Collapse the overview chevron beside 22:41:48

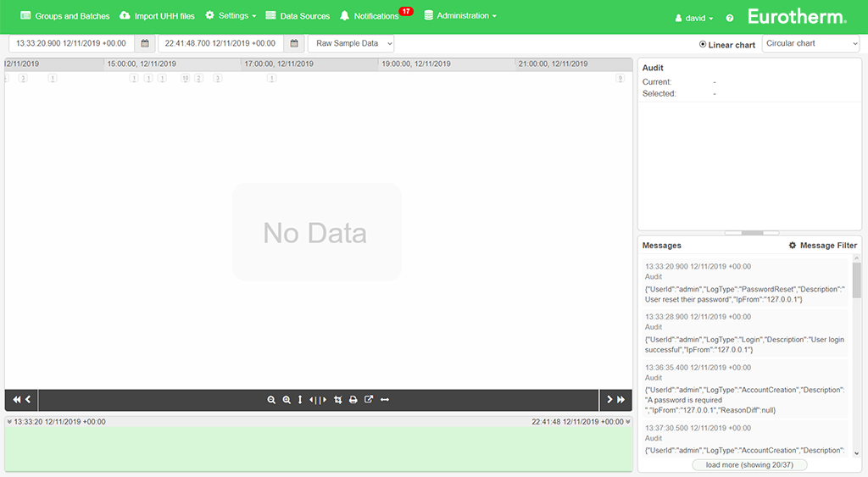628,422
